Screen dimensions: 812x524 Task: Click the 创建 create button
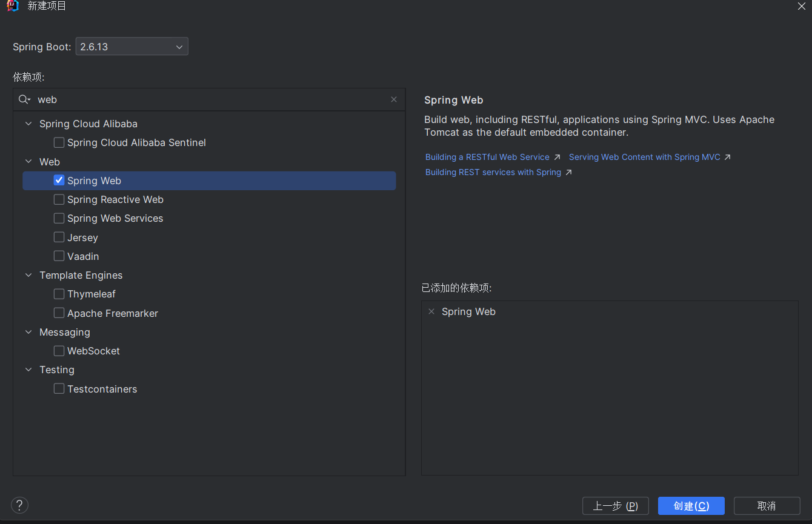coord(691,506)
